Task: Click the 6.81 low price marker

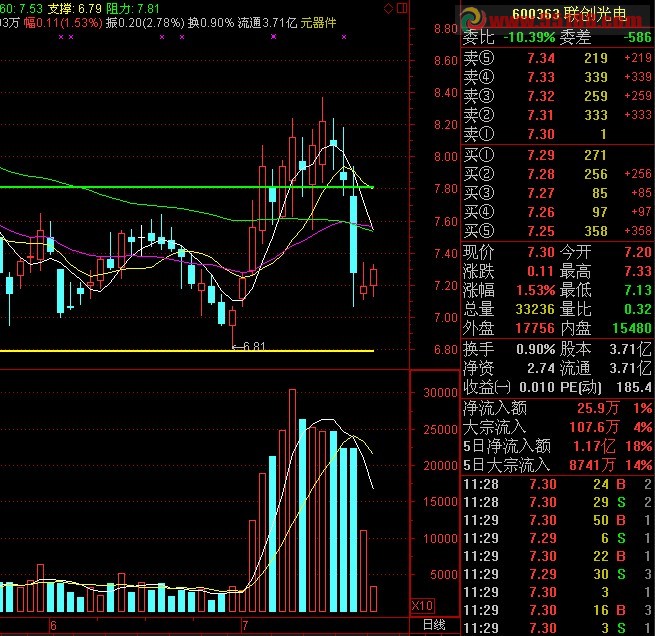Action: pos(249,346)
